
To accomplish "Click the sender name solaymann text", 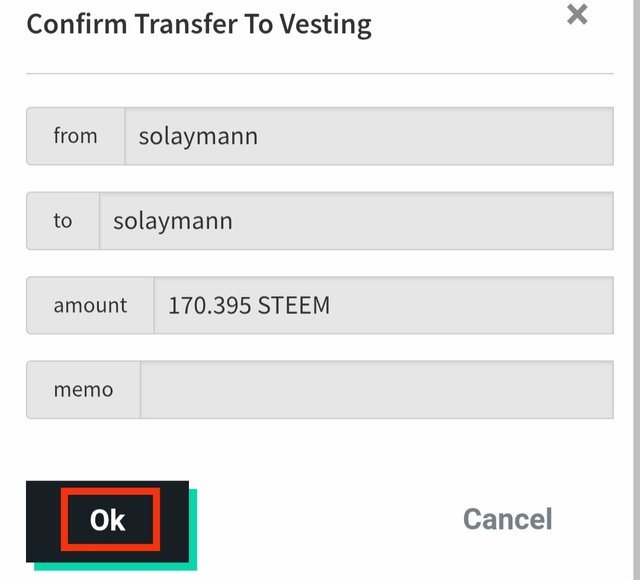I will click(x=198, y=137).
